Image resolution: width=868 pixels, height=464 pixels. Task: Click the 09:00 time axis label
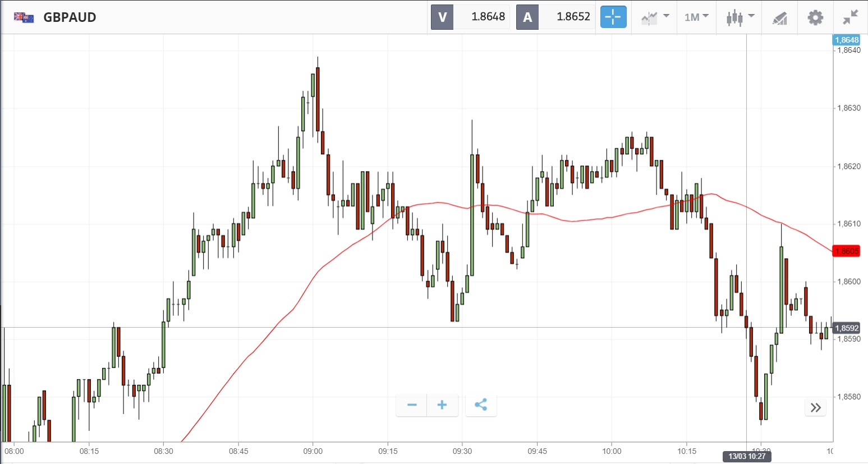(x=313, y=451)
